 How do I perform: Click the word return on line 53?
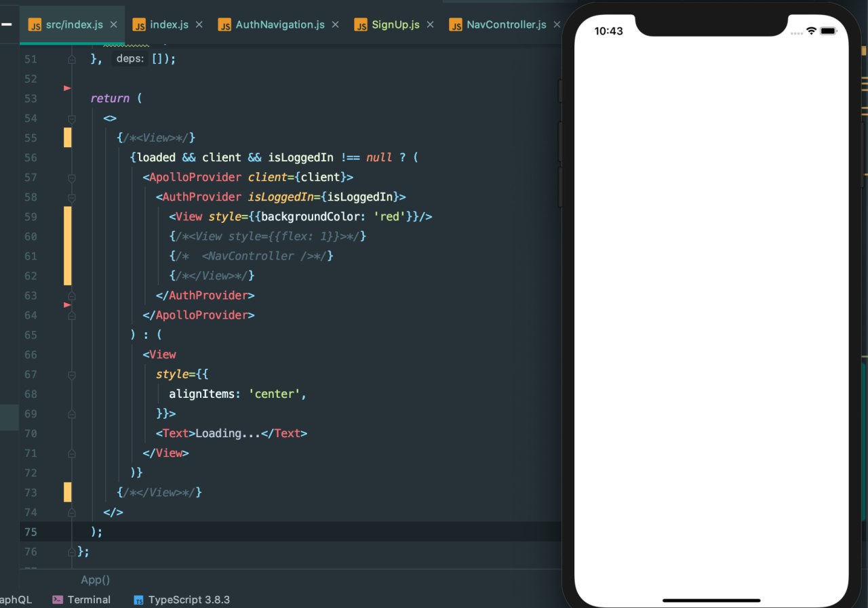110,98
